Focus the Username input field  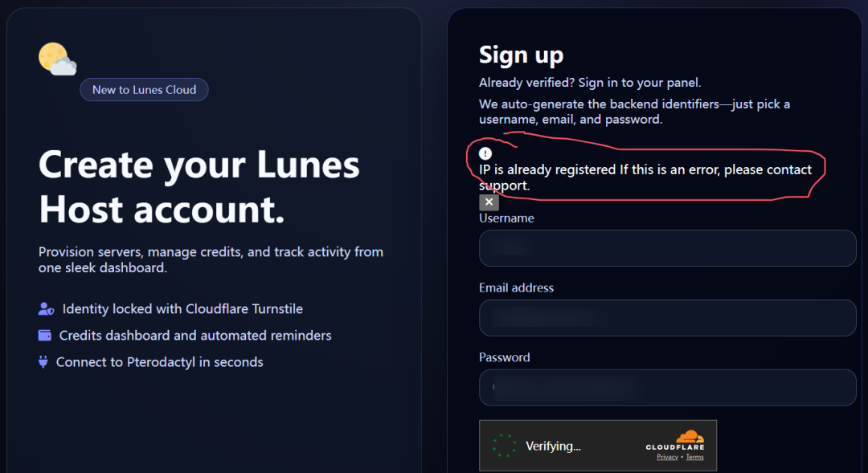[x=667, y=248]
